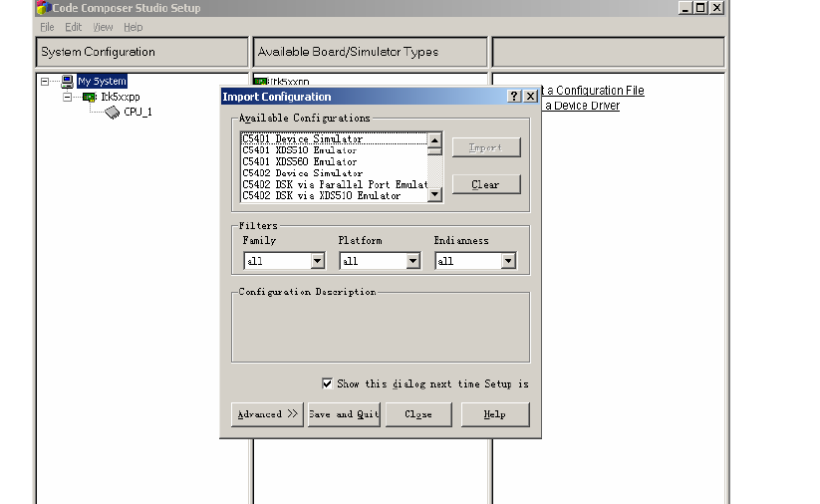Image resolution: width=820 pixels, height=504 pixels.
Task: Click board icon in Available Board types list
Action: coord(260,81)
